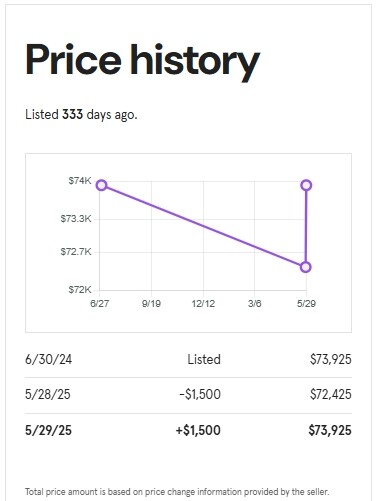Click the 6/27 starting data point on the chart
Screen dimensions: 376x501
102,185
